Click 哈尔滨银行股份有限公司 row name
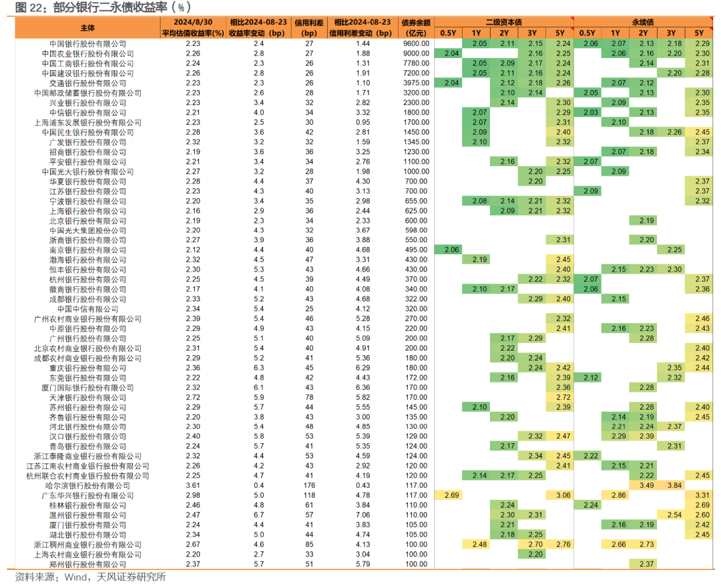Viewport: 721px width, 588px height. [x=87, y=485]
